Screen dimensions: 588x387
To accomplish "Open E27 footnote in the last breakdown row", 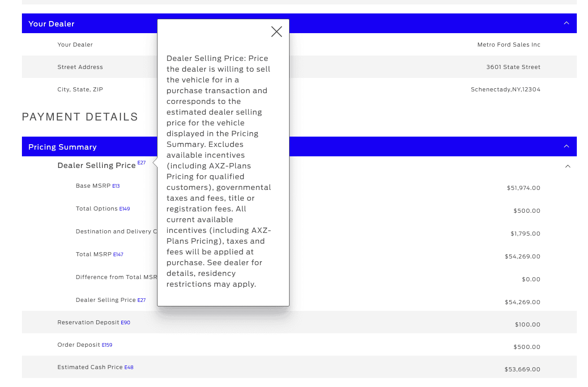I will tap(141, 300).
